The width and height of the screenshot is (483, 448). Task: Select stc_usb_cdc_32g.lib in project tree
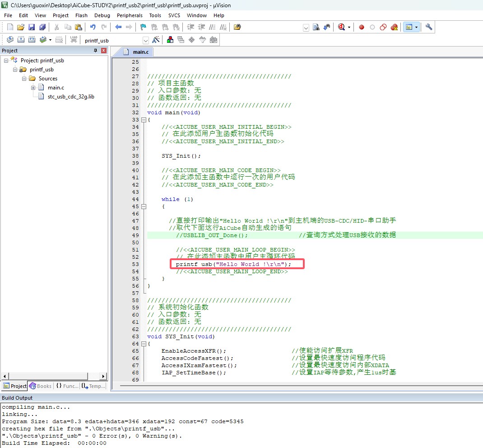(71, 97)
